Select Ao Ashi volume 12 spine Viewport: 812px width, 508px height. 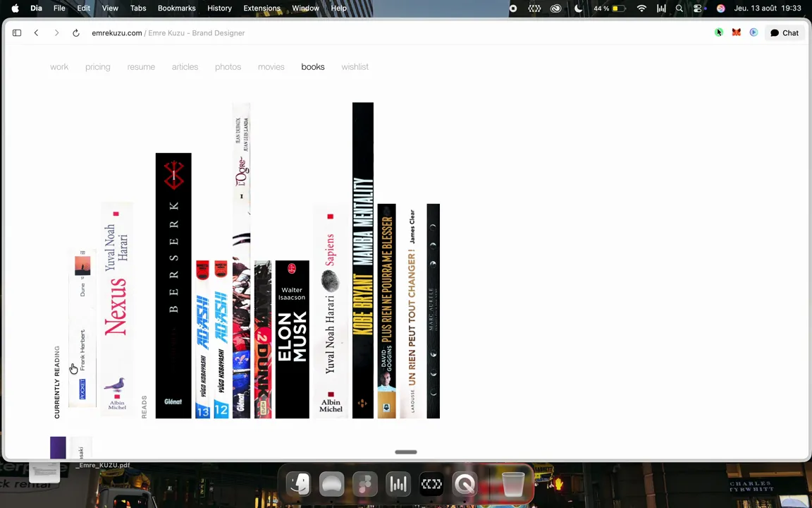pos(221,339)
